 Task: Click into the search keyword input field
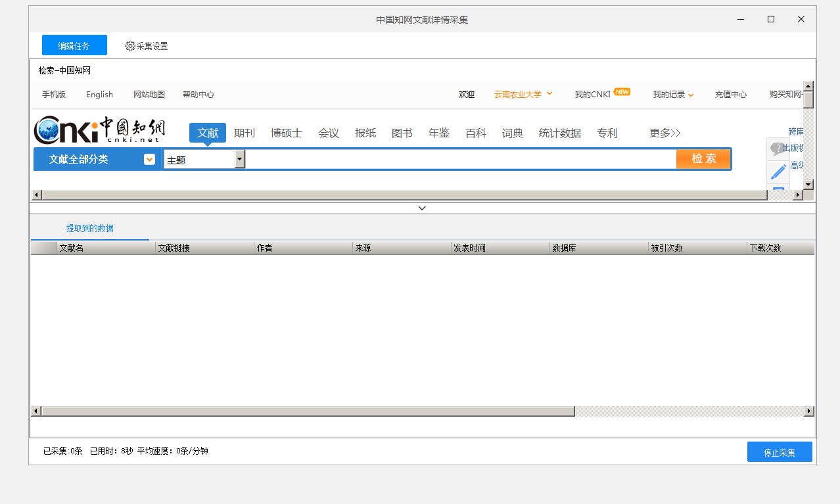tap(461, 159)
